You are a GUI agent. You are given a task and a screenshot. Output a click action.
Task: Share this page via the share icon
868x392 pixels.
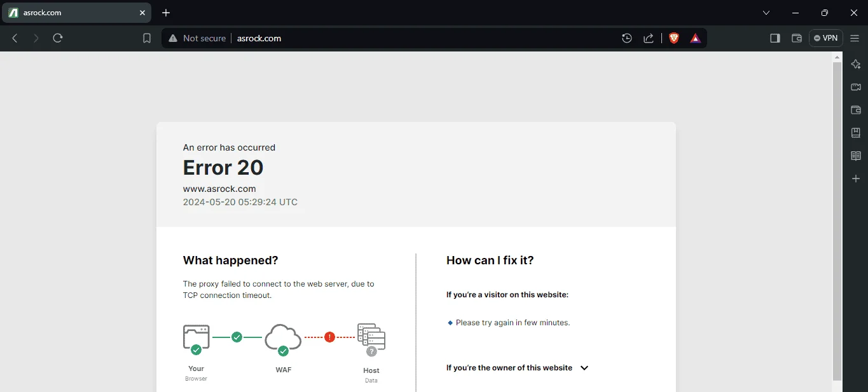649,38
